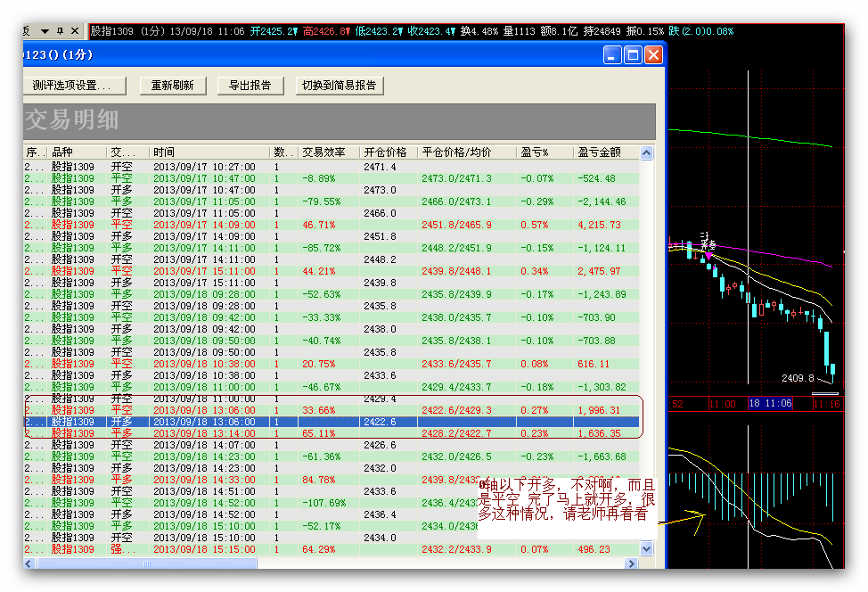Select row 2013/09/18 10:38:00 平空

point(331,364)
